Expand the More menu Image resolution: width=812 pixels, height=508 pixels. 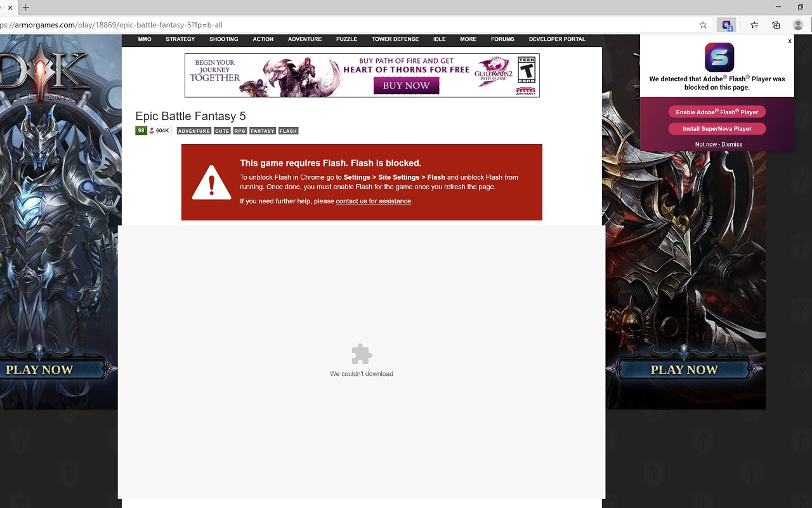(468, 39)
